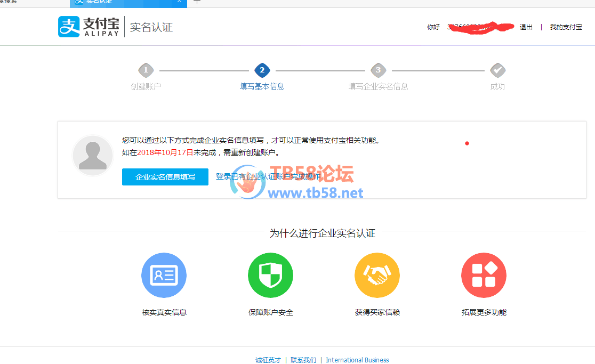Image resolution: width=595 pixels, height=364 pixels.
Task: Click the 成功 checkmark step icon
Action: click(497, 70)
